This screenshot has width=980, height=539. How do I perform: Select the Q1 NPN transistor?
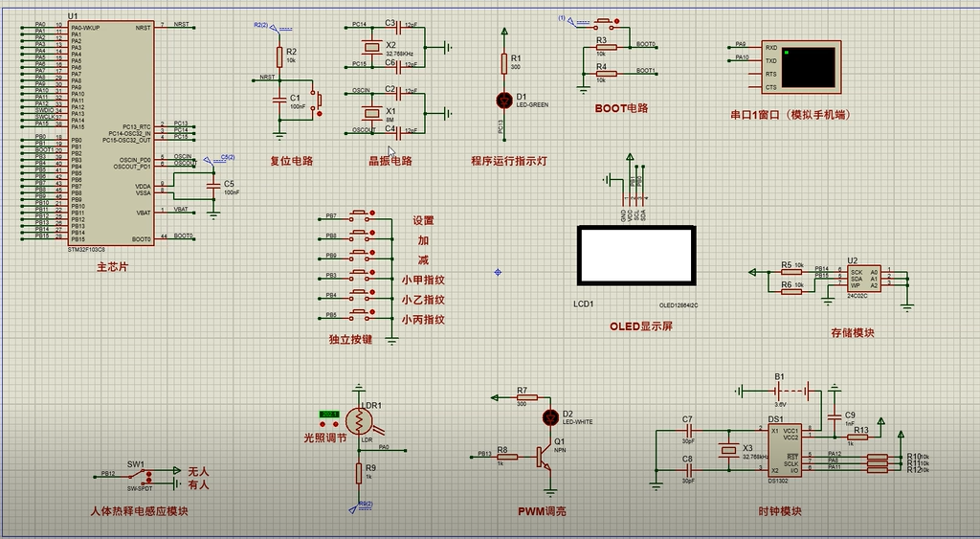[543, 458]
